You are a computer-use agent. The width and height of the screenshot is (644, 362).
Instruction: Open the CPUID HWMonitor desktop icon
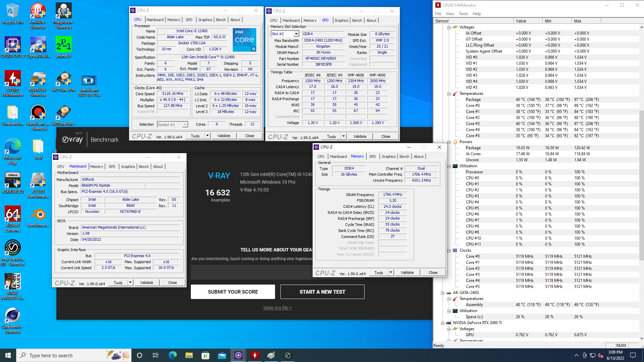click(x=12, y=83)
